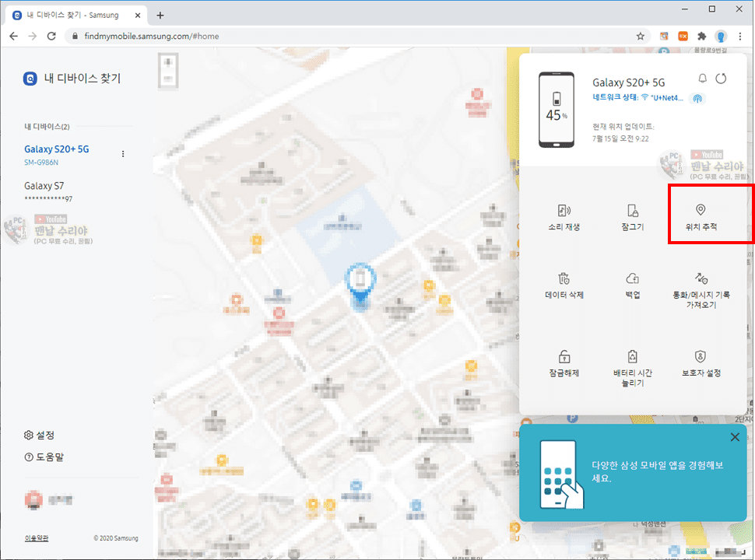
Task: Erase data with 데이터 삭제
Action: pyautogui.click(x=564, y=285)
